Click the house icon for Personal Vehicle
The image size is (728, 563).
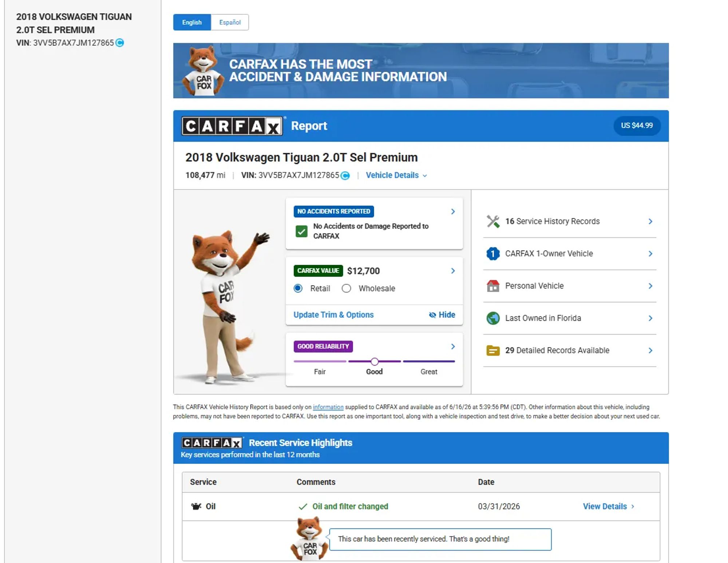pos(493,286)
